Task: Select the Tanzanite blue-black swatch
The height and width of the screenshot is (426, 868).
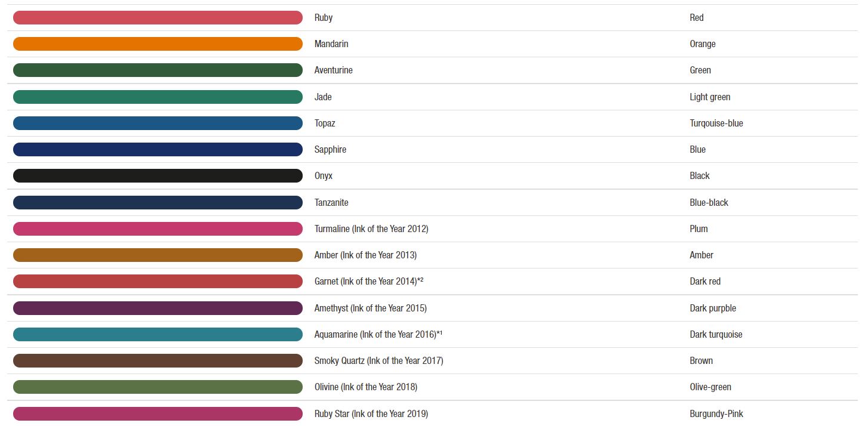Action: tap(158, 202)
